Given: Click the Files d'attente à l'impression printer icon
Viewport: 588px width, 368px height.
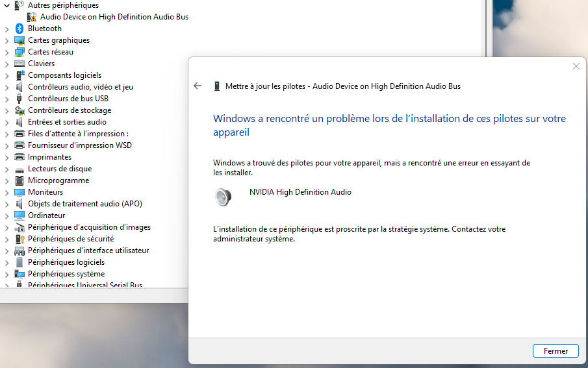Looking at the screenshot, I should (x=19, y=134).
